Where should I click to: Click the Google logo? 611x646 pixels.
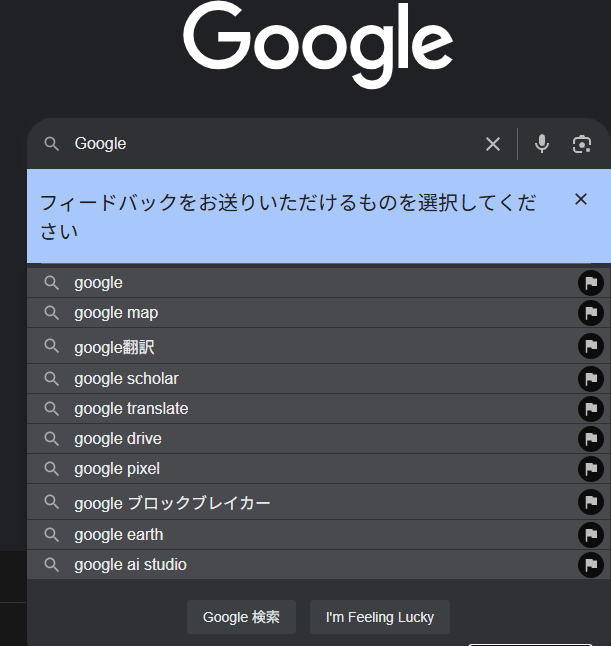[x=318, y=44]
